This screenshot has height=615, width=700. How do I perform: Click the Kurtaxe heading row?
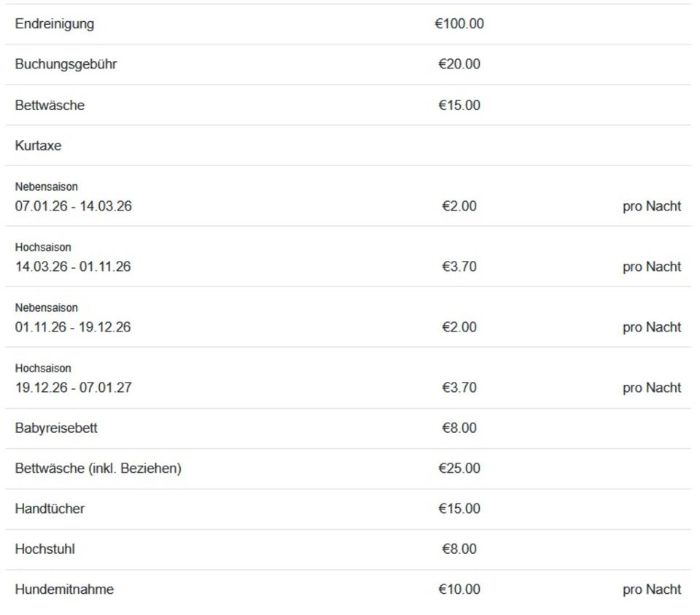pyautogui.click(x=39, y=146)
